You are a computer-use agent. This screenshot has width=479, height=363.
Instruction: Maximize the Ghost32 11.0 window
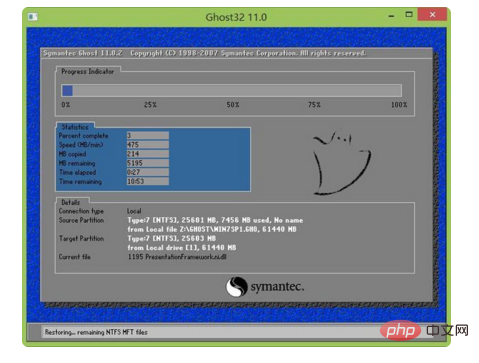coord(409,14)
